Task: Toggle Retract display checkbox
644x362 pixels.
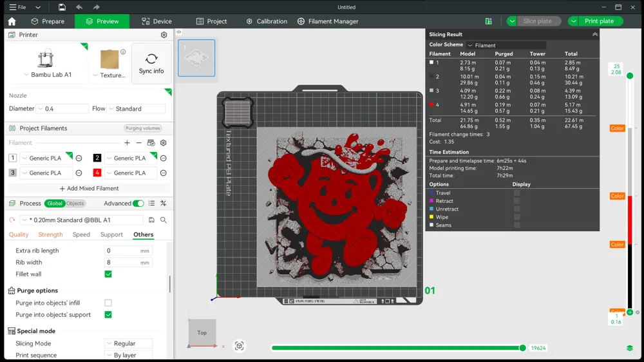Action: coord(516,201)
